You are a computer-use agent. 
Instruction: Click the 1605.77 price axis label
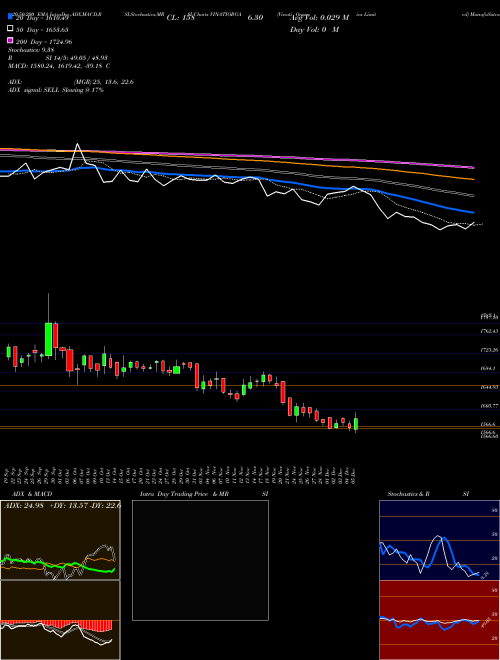[489, 406]
